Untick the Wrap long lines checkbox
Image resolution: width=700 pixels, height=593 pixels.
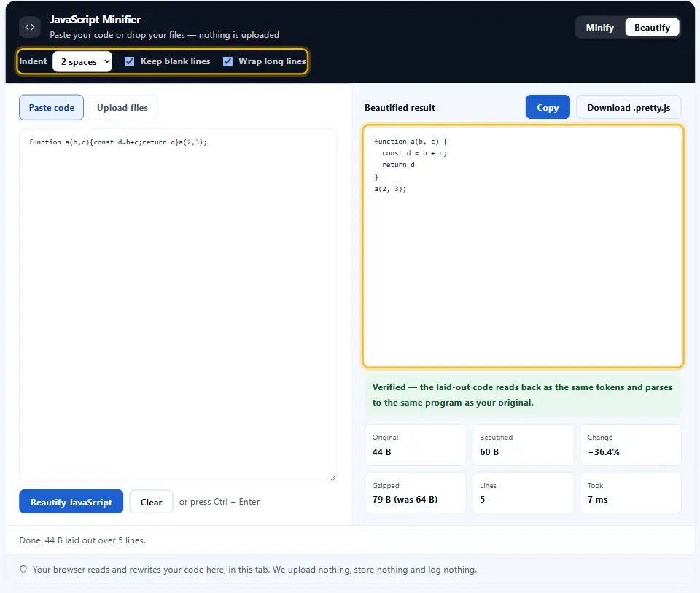[227, 61]
